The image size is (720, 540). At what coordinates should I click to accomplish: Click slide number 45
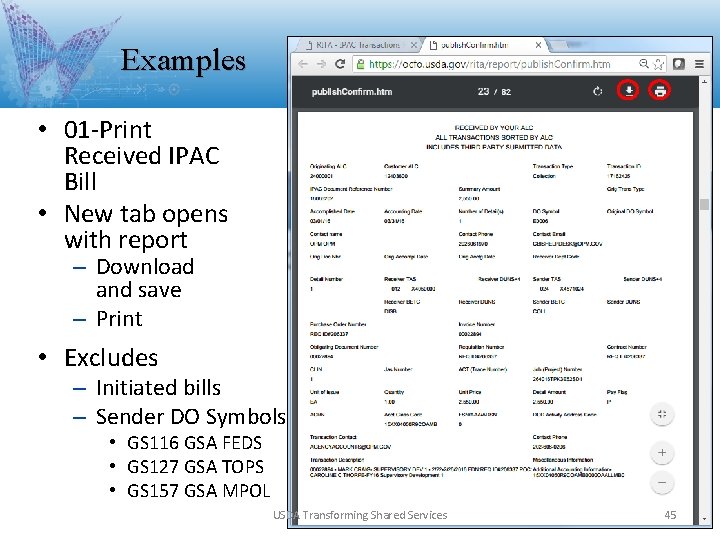[670, 515]
